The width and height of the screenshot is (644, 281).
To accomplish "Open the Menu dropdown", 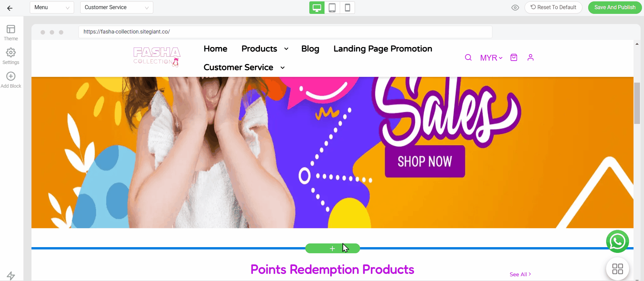I will 52,7.
